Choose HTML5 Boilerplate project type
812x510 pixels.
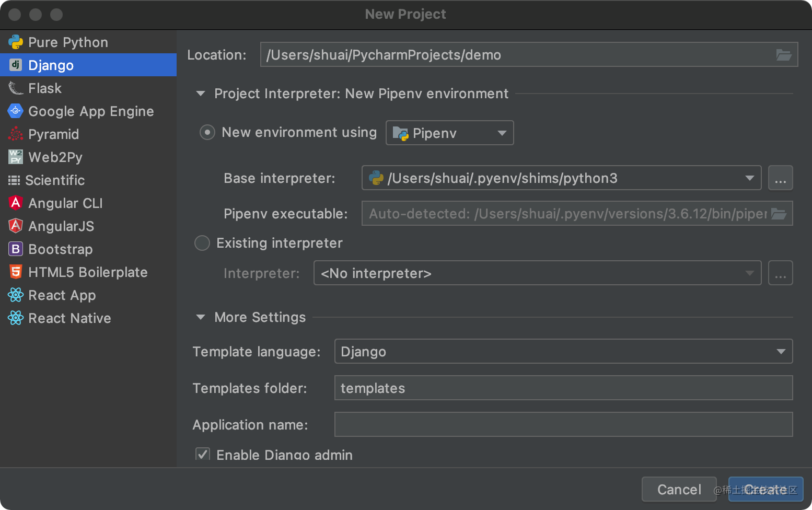(x=88, y=272)
